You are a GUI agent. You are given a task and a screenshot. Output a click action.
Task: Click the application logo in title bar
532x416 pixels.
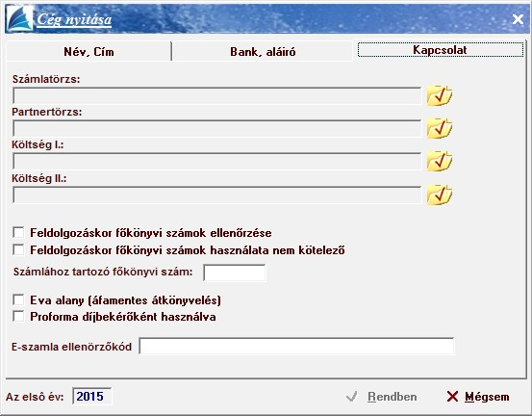pos(20,19)
